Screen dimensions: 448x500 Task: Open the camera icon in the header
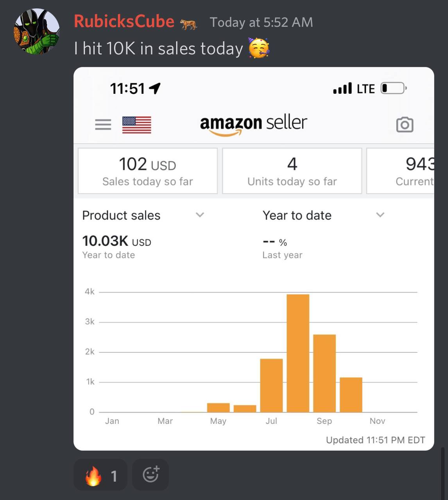405,125
